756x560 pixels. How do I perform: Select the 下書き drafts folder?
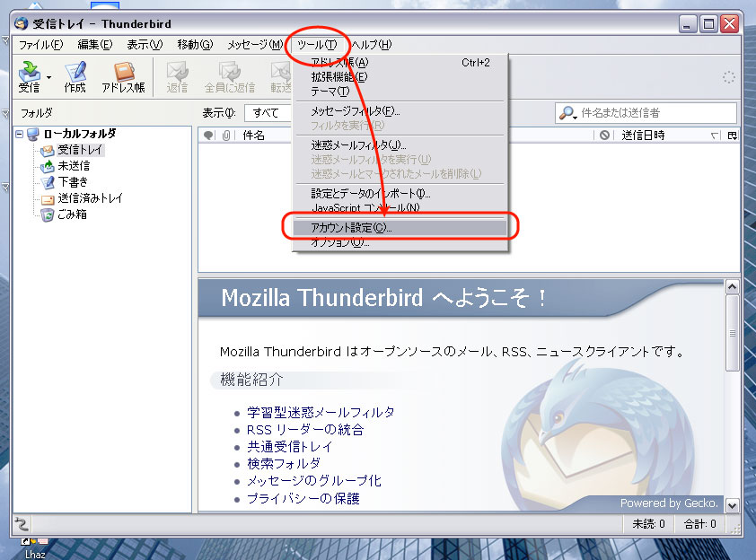[x=65, y=182]
